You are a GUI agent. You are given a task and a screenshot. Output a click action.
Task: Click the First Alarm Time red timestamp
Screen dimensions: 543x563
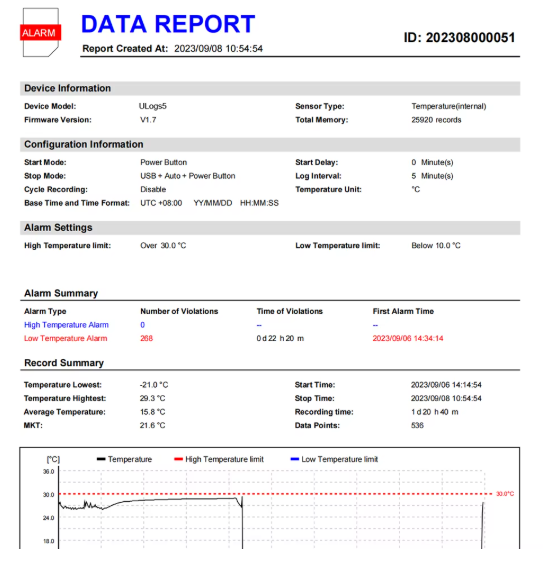point(408,338)
